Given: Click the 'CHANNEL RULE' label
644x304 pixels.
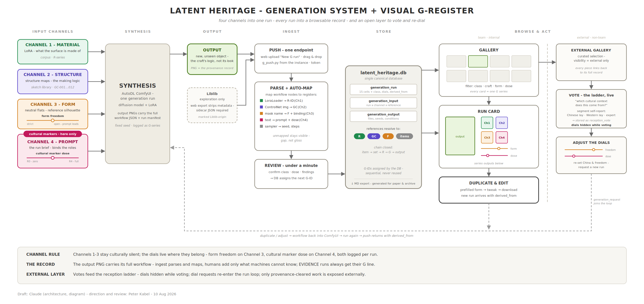Looking at the screenshot, I should tap(43, 254).
